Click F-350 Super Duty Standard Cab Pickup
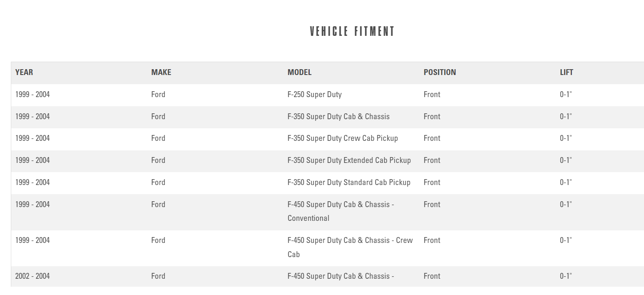Image resolution: width=644 pixels, height=295 pixels. (348, 182)
